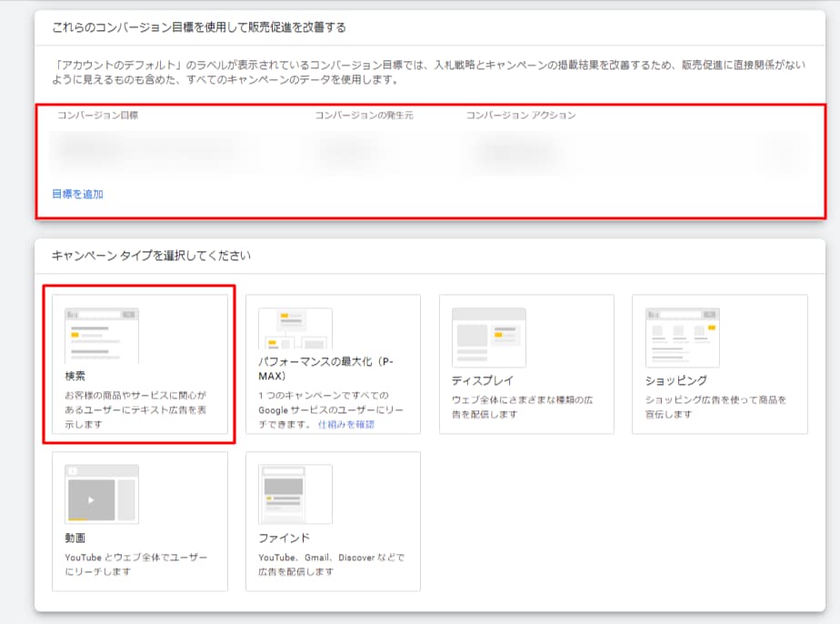The width and height of the screenshot is (840, 624).
Task: Select the ファインド campaign type label
Action: pos(284,538)
